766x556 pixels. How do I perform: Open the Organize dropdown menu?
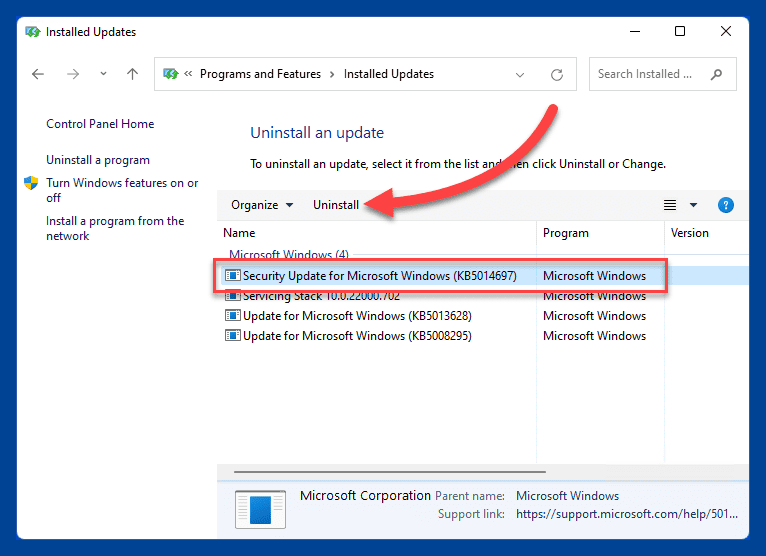262,205
